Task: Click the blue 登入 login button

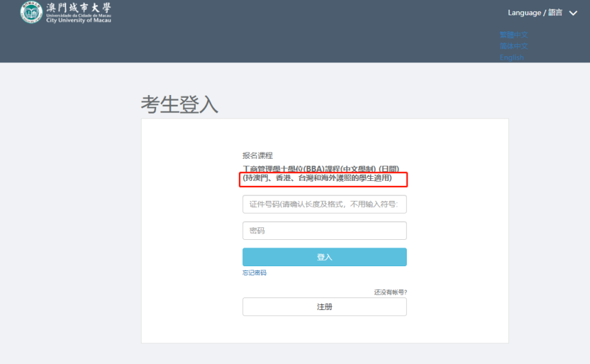Action: point(324,257)
